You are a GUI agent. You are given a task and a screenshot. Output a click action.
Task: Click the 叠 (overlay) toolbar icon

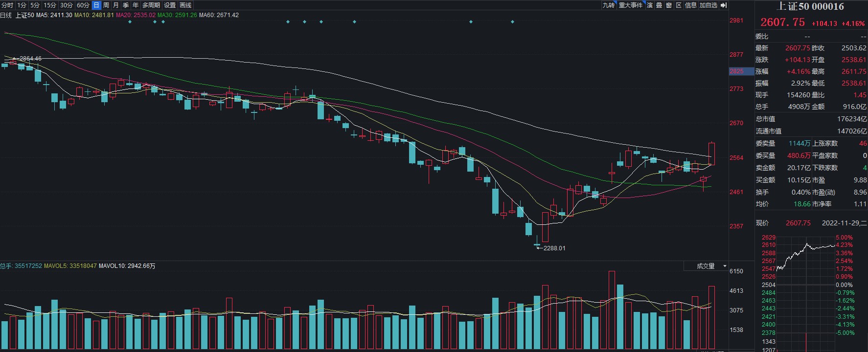tap(659, 5)
